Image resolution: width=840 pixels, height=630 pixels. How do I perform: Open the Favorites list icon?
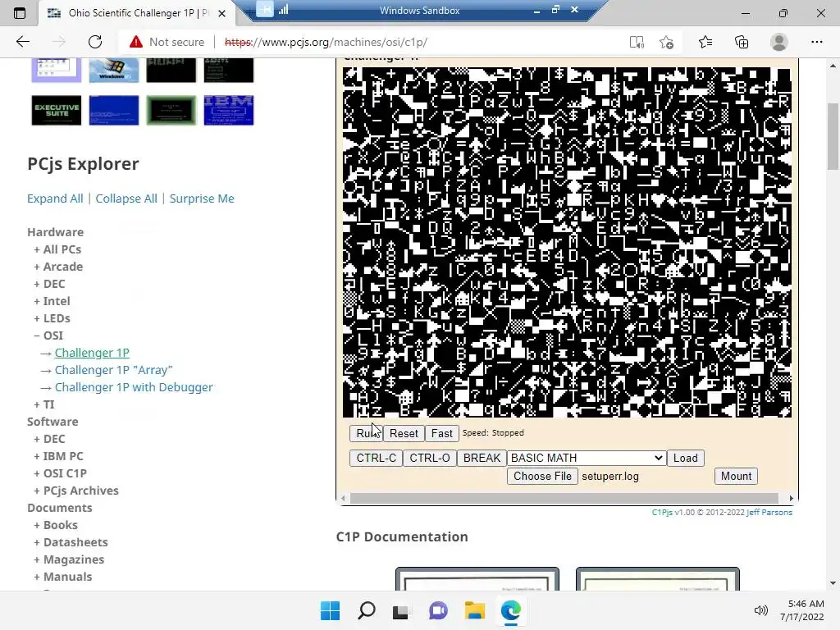[x=705, y=42]
